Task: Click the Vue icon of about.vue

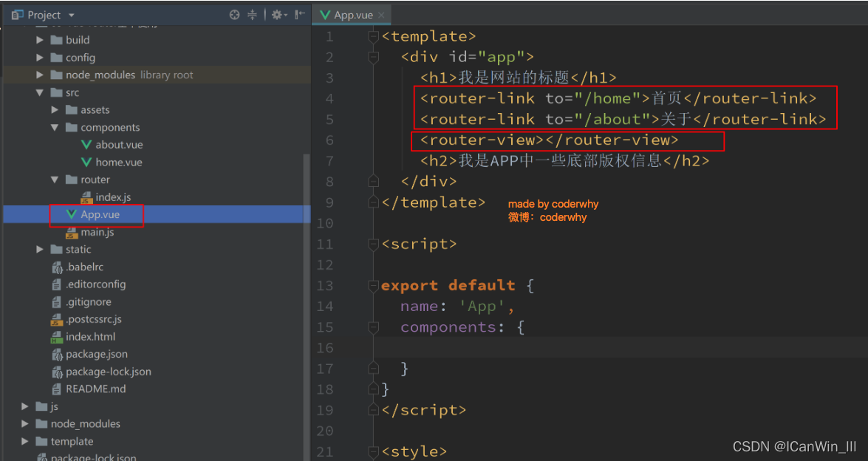Action: coord(86,145)
